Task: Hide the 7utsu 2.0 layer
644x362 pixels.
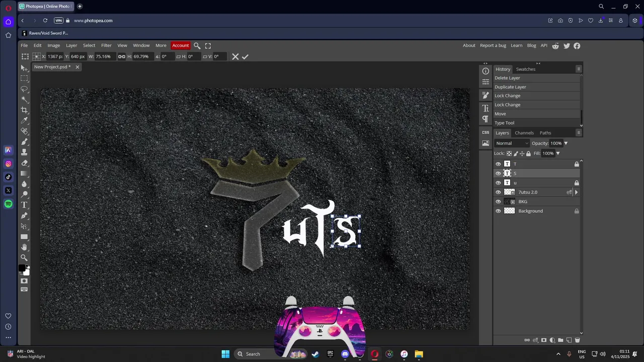Action: coord(498,192)
